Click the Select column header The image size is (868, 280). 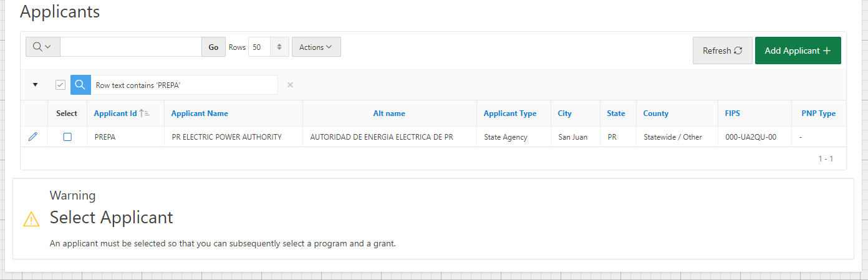pos(67,113)
